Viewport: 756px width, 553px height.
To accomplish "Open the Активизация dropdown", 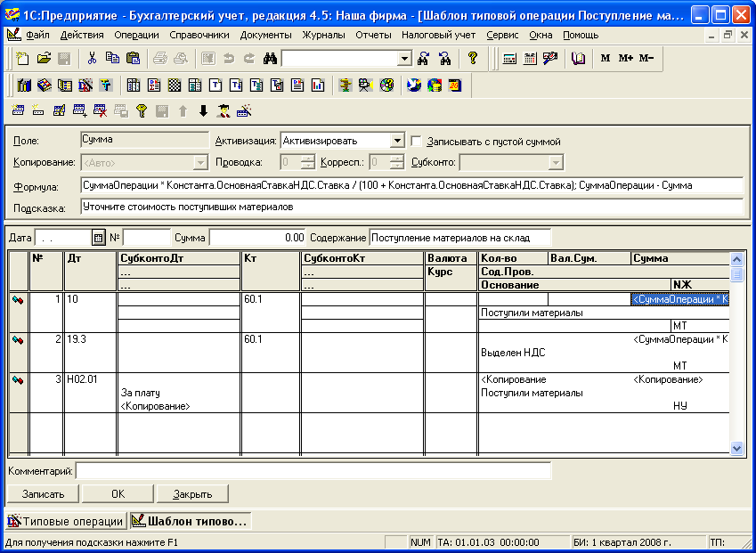I will click(x=397, y=141).
